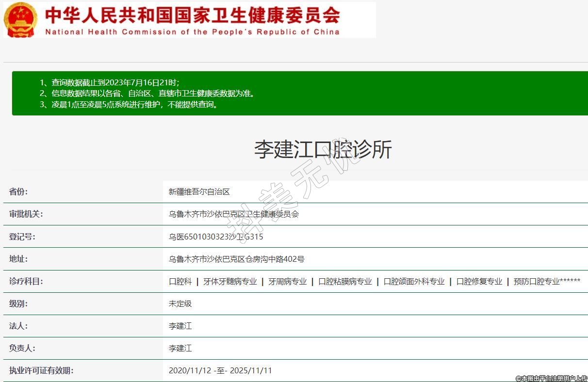Click the province value 新疆维吾尔自治区
This screenshot has height=382, width=588.
tap(199, 191)
